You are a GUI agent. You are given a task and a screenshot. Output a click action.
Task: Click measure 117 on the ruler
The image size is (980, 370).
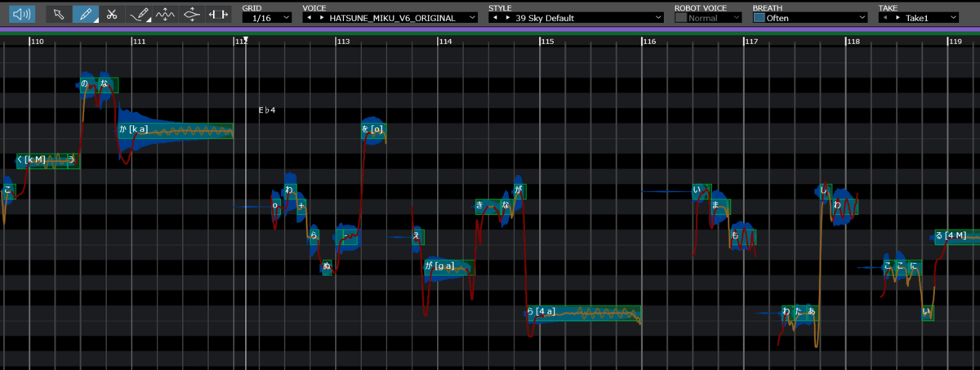[x=751, y=41]
